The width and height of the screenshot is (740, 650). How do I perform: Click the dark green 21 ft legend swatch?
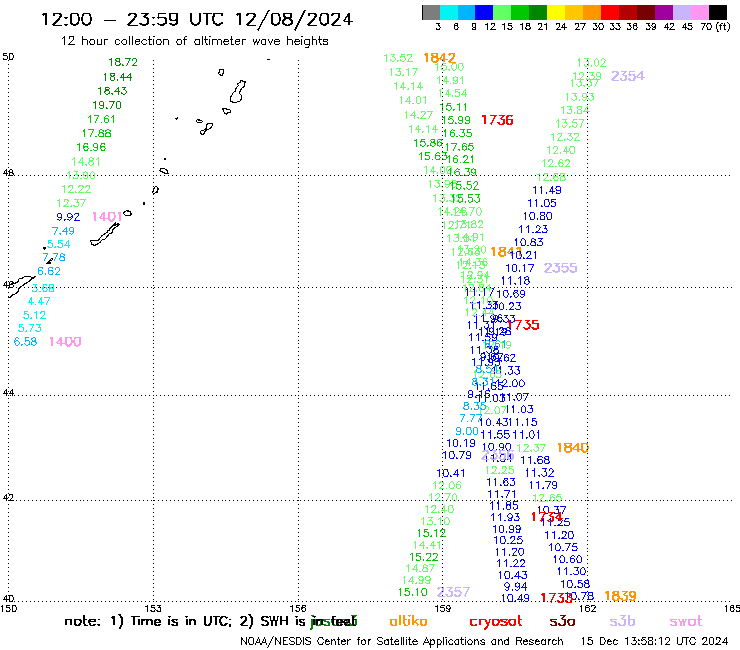[x=538, y=12]
